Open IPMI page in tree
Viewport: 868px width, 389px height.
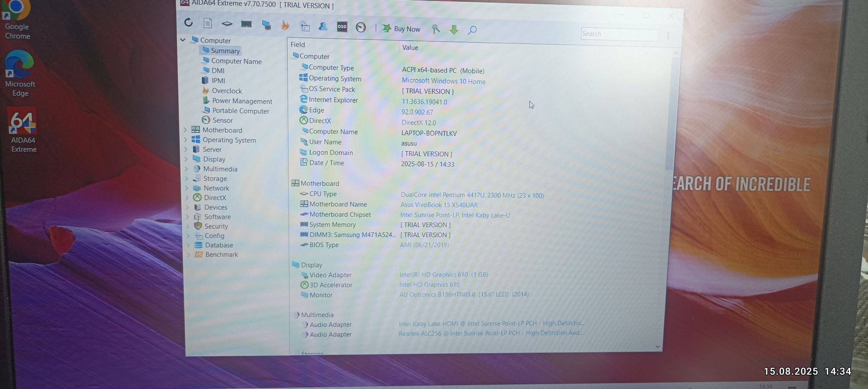218,81
